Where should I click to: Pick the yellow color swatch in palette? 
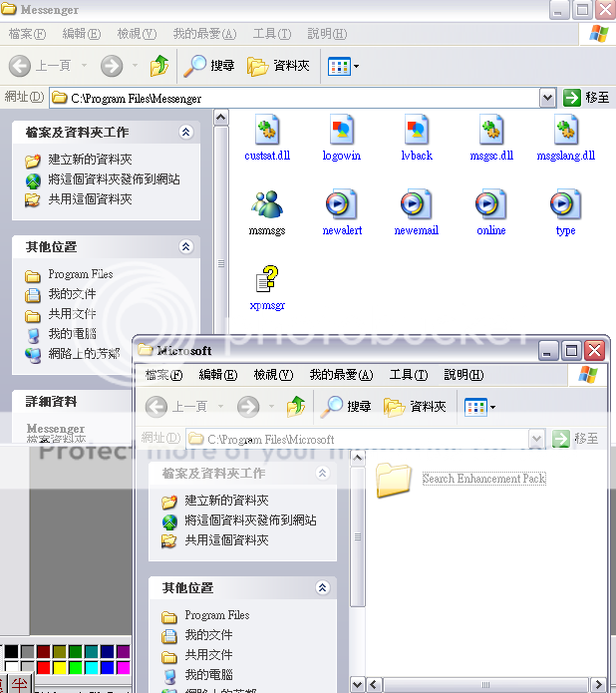(61, 666)
